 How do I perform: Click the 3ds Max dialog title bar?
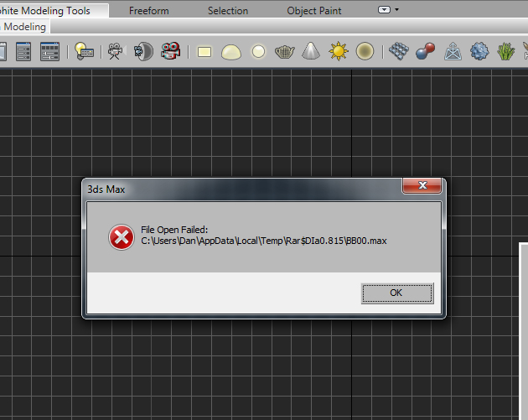click(235, 189)
